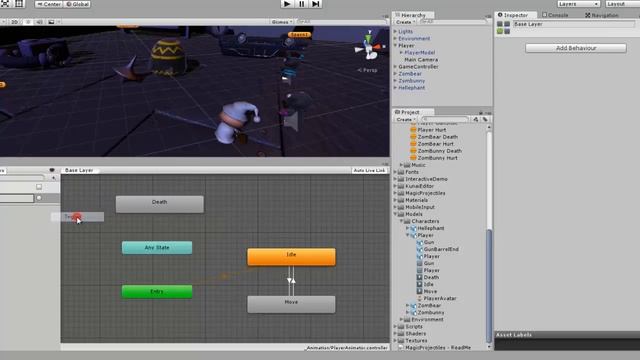Select the Player Hurt audio clip
Image resolution: width=640 pixels, height=360 pixels.
click(428, 130)
